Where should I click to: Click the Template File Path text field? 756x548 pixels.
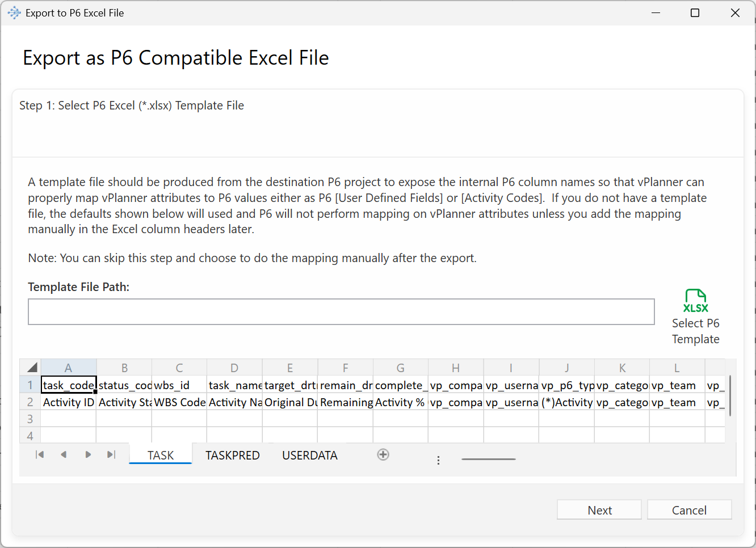pyautogui.click(x=341, y=312)
